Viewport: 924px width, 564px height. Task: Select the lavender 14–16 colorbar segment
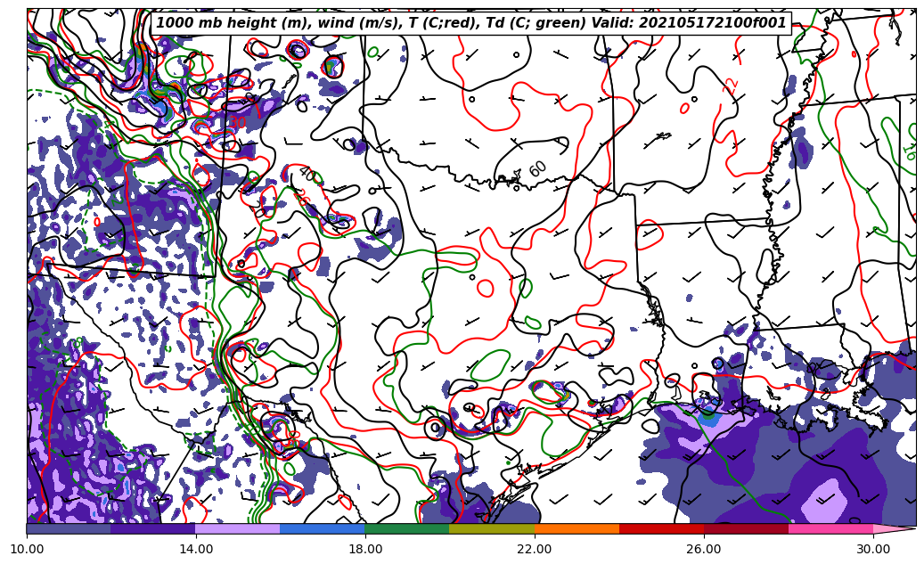[x=238, y=528]
